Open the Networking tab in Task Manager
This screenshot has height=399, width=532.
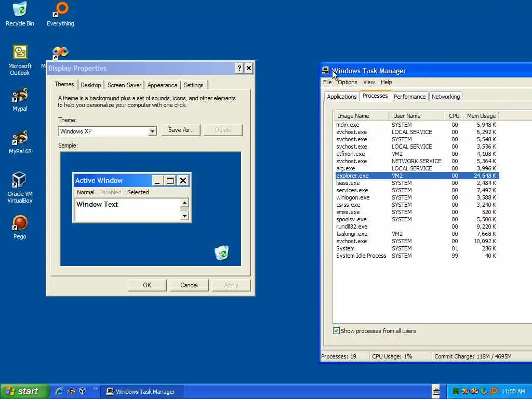pos(446,97)
